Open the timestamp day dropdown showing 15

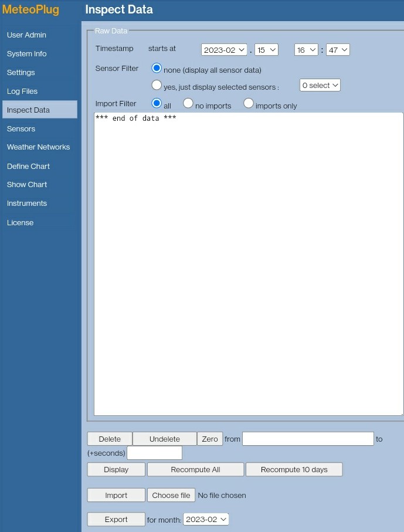[266, 50]
